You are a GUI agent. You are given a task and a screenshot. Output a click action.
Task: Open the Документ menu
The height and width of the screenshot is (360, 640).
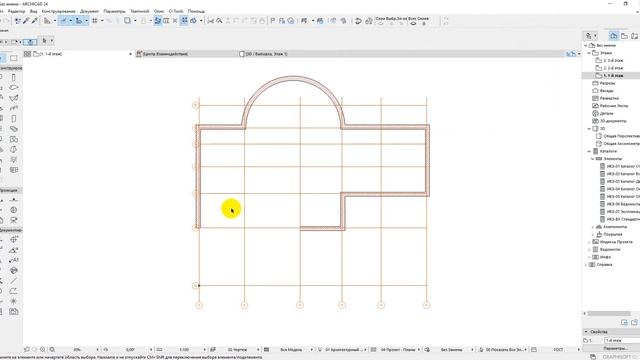(89, 11)
